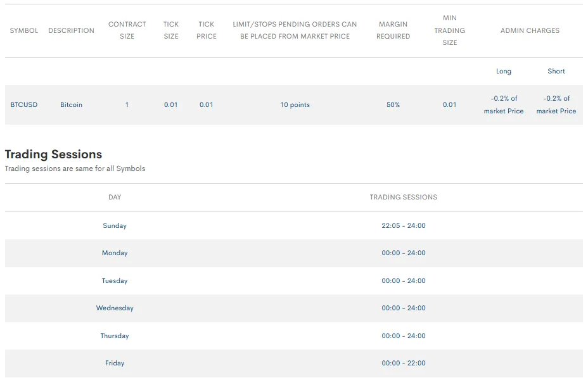This screenshot has height=385, width=588.
Task: Click the Short charge -0.2% of market price
Action: tap(556, 104)
